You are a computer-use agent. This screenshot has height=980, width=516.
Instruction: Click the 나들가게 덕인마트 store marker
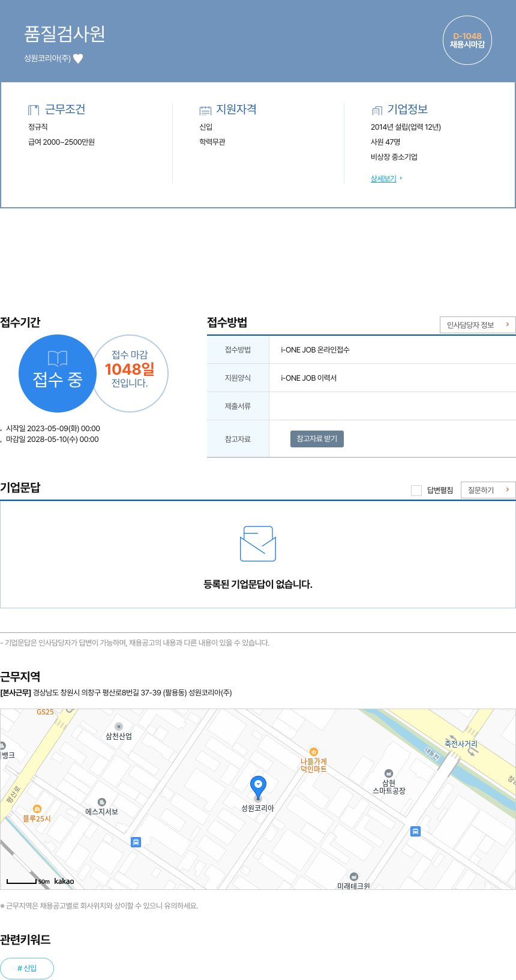point(313,752)
